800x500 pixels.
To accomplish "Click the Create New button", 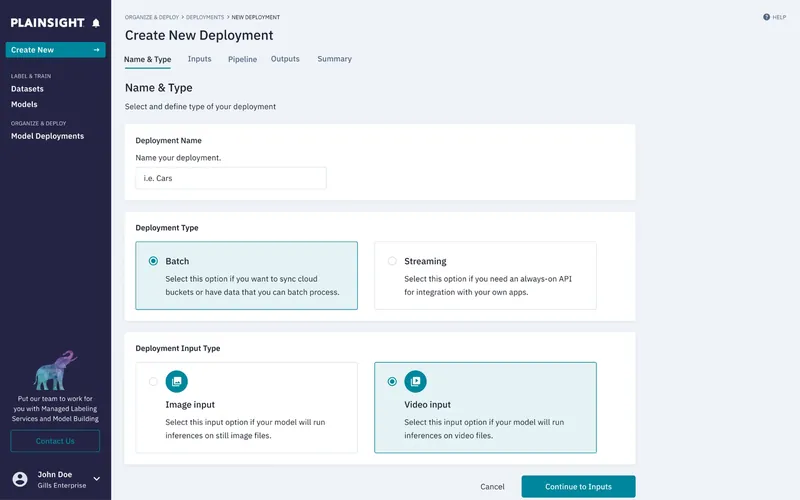I will click(55, 49).
